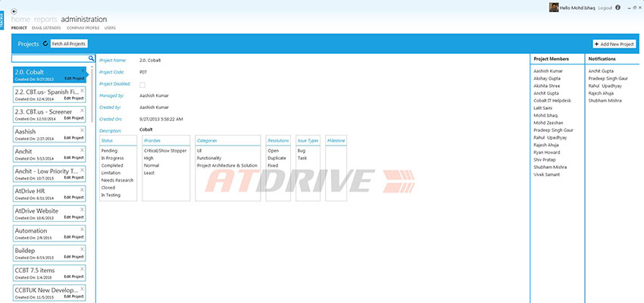The height and width of the screenshot is (303, 644).
Task: Remove the 2.2. CBT.us- Spanish project via X
Action: point(82,90)
